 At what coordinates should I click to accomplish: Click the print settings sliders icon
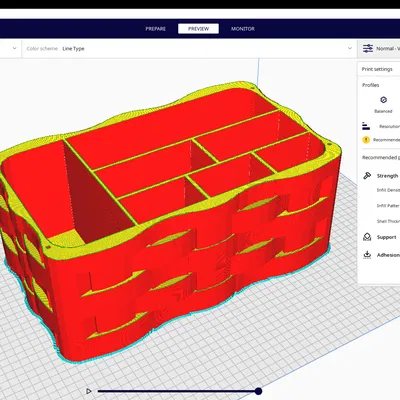coord(368,49)
